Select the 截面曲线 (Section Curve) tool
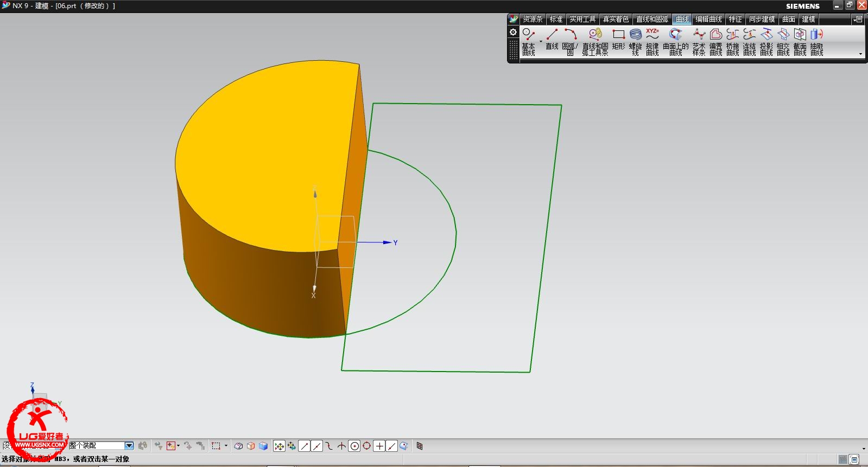Screen dimensions: 868x467 [800, 42]
